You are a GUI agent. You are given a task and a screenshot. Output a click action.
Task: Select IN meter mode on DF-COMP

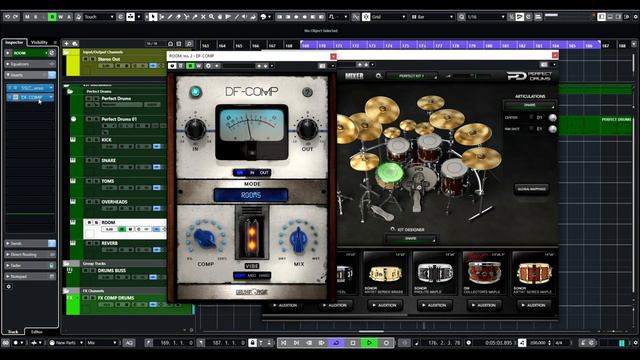pyautogui.click(x=252, y=173)
